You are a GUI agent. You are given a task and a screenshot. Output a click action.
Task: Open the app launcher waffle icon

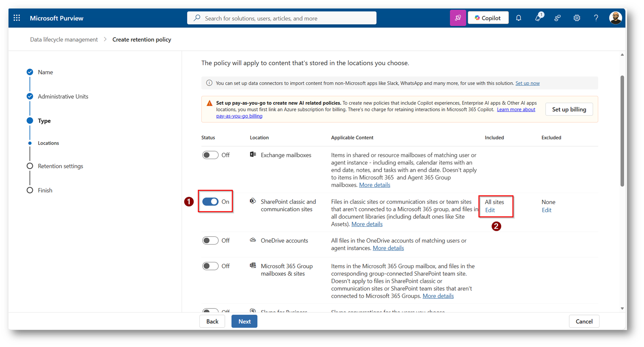pos(17,18)
